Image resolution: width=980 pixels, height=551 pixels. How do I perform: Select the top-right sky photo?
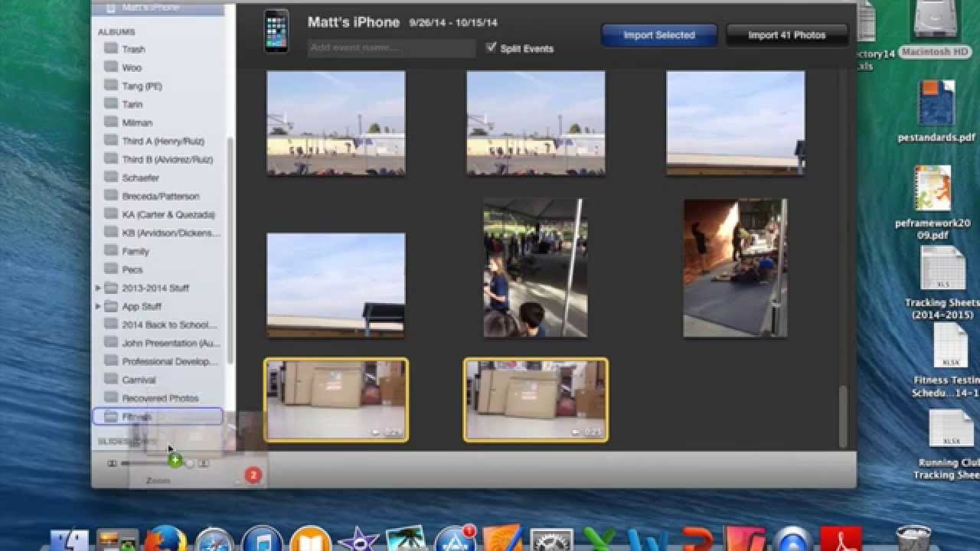point(736,123)
